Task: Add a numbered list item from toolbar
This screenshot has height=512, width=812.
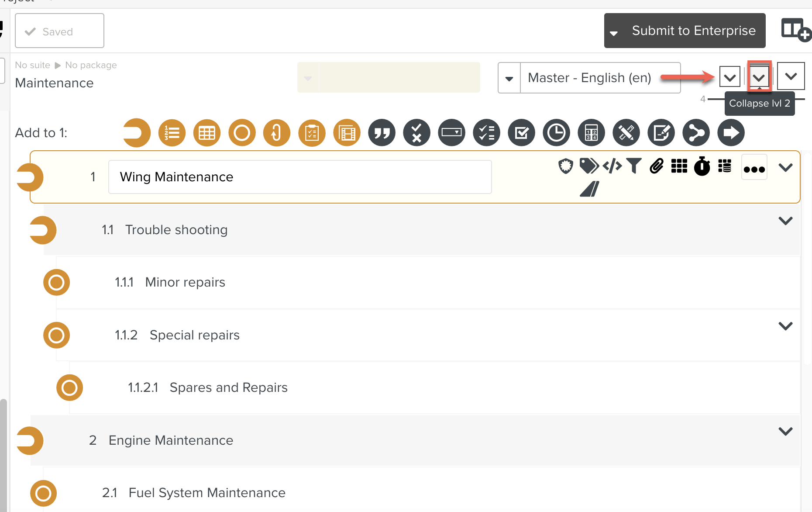Action: [172, 133]
